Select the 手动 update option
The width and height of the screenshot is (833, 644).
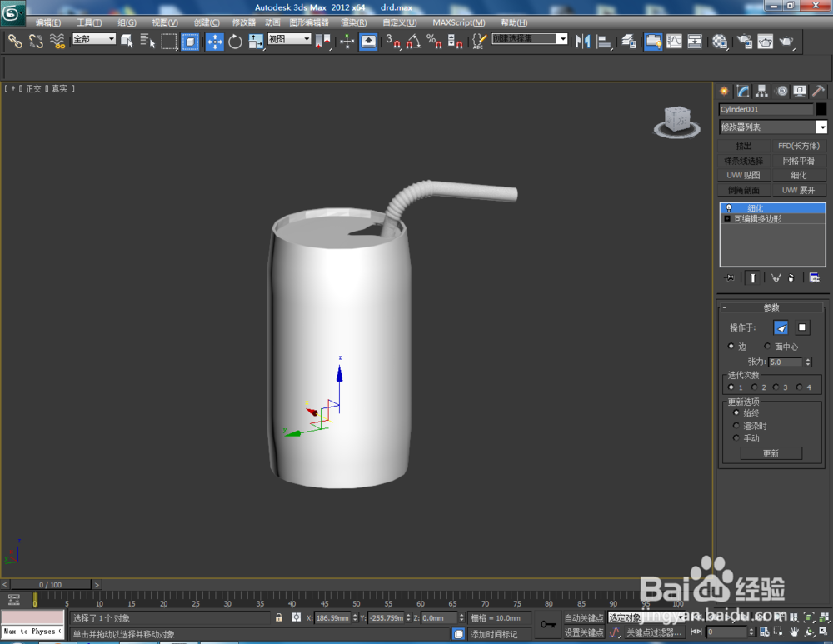736,438
